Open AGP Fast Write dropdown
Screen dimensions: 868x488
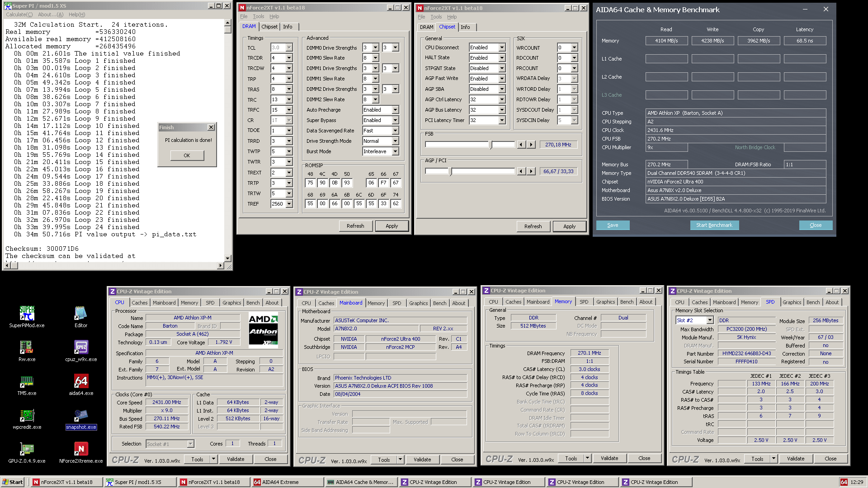click(502, 79)
